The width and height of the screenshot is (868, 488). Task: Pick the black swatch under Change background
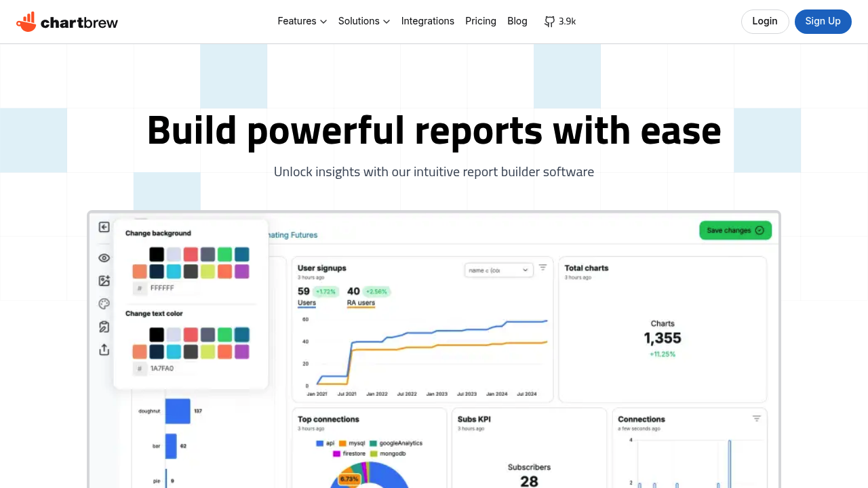click(x=157, y=254)
